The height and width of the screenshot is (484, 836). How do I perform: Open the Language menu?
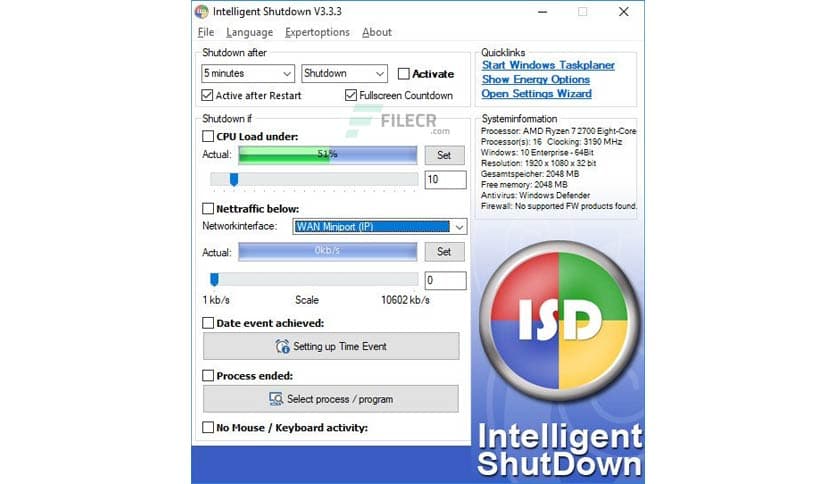[250, 32]
